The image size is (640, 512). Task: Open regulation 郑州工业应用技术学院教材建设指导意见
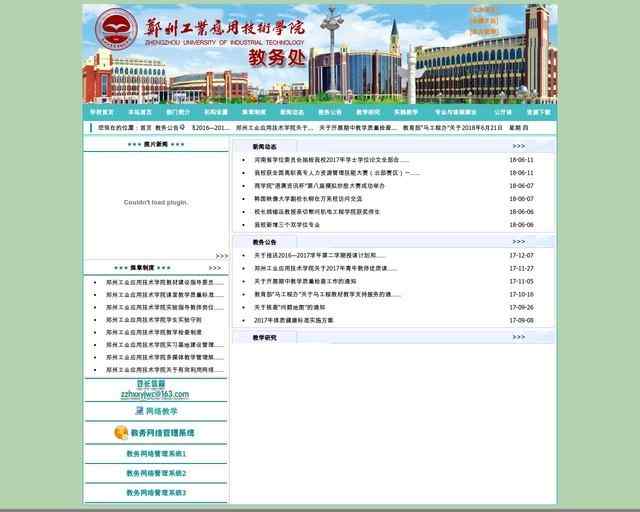coord(165,282)
